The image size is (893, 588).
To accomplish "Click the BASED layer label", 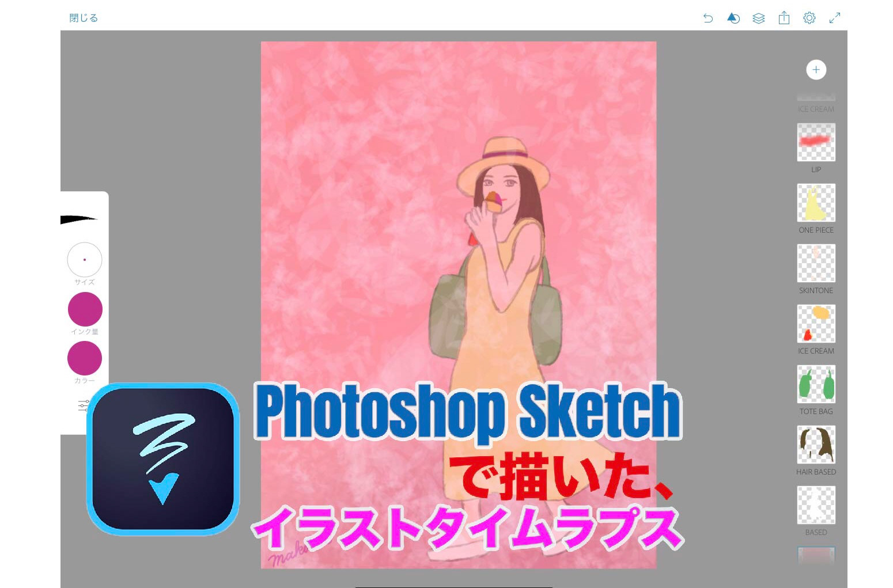I will click(816, 533).
